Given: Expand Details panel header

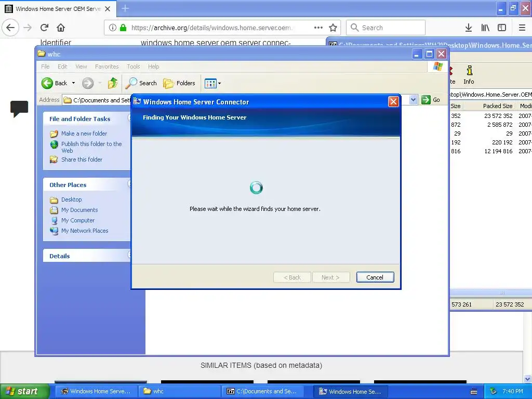Looking at the screenshot, I should pos(87,256).
